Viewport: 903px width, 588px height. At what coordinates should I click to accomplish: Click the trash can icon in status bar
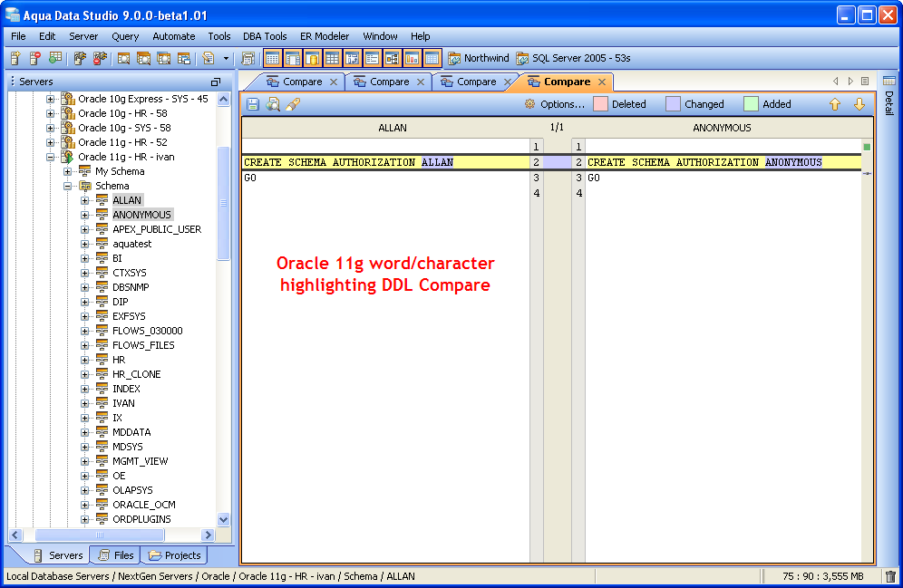(x=890, y=576)
